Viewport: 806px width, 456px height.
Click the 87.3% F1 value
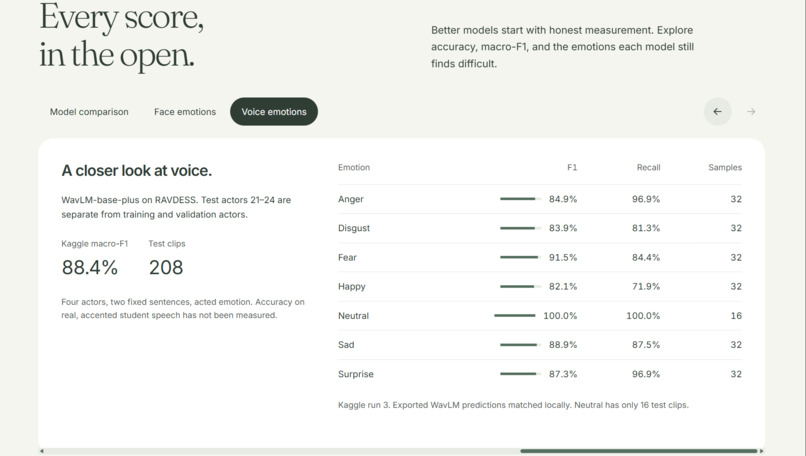click(563, 374)
